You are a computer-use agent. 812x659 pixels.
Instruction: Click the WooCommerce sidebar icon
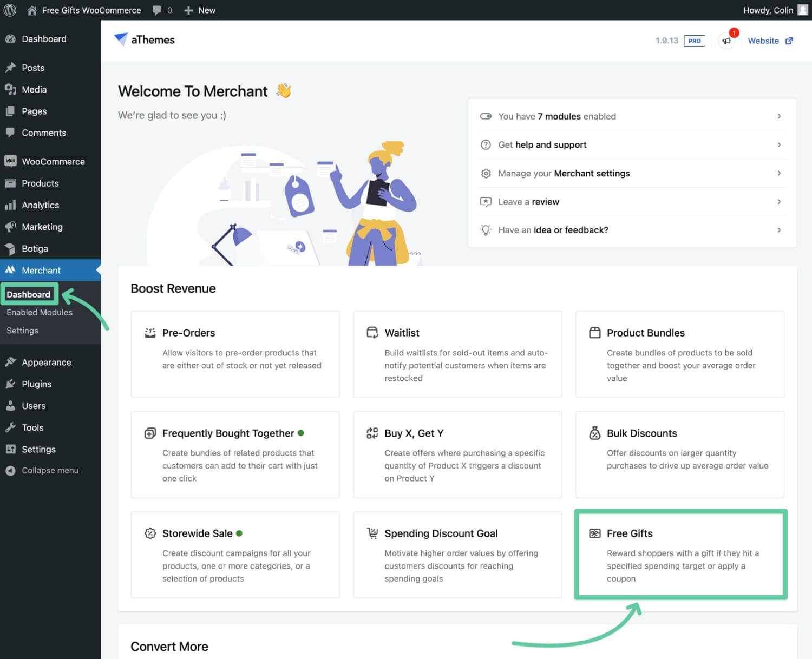point(10,161)
